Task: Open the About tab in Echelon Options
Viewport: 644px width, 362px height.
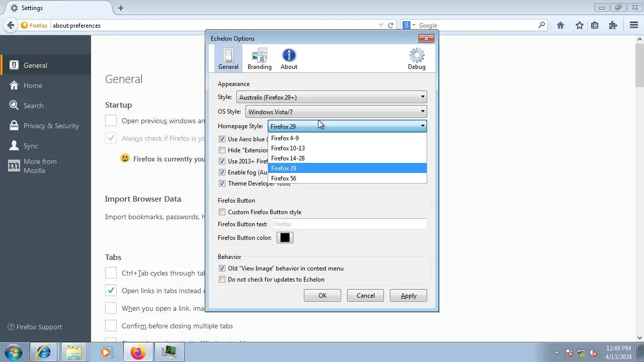Action: coord(289,59)
